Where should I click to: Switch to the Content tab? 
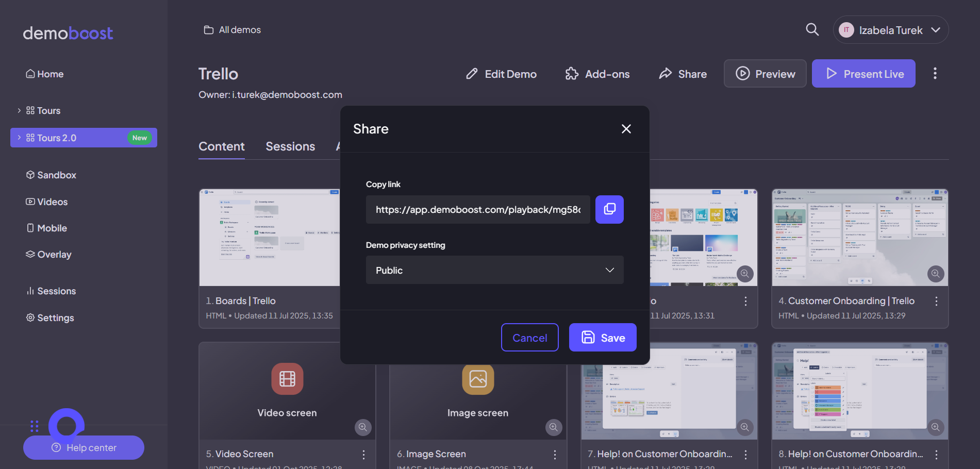point(222,146)
